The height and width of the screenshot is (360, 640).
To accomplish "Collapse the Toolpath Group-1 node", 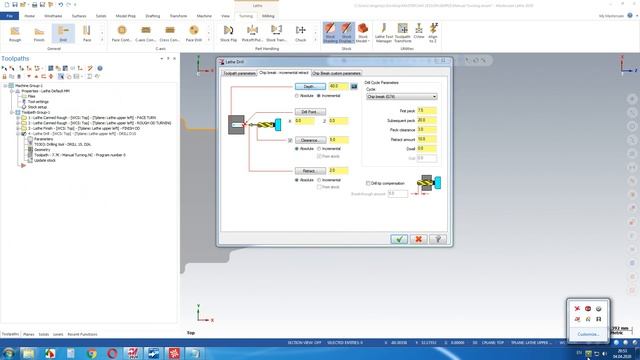I will (12, 112).
